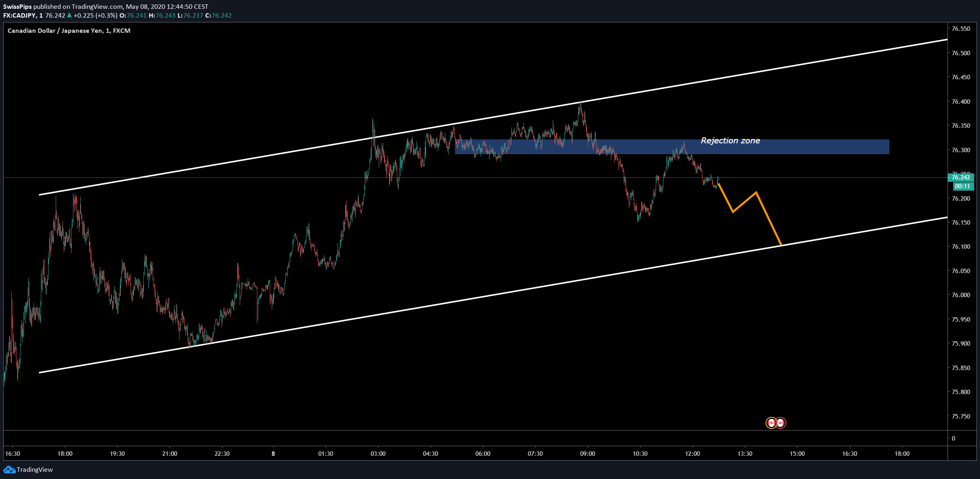Image resolution: width=980 pixels, height=479 pixels.
Task: Click the current price tag 76.242
Action: tap(961, 177)
